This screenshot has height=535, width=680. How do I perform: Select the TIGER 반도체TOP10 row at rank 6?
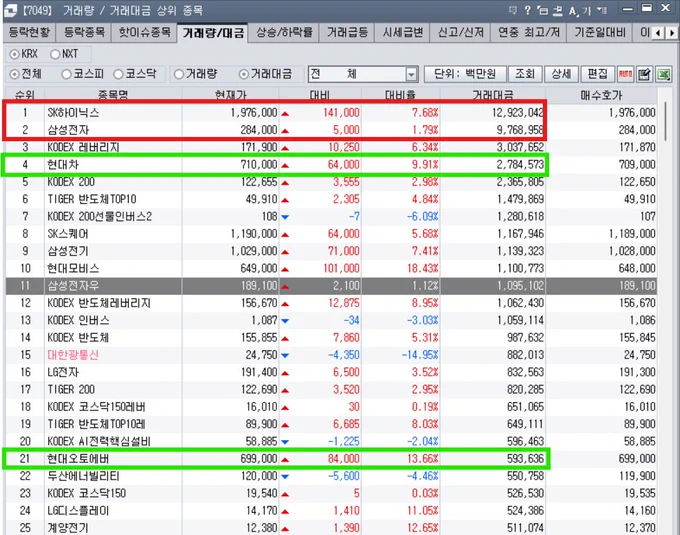[331, 199]
